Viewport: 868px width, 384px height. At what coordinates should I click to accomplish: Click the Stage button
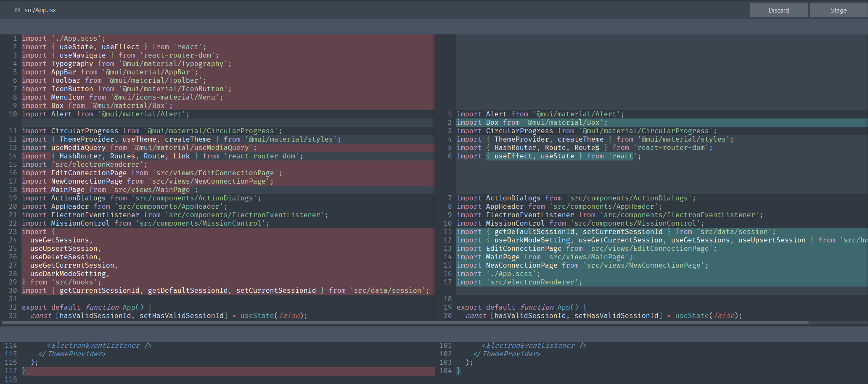pos(838,10)
